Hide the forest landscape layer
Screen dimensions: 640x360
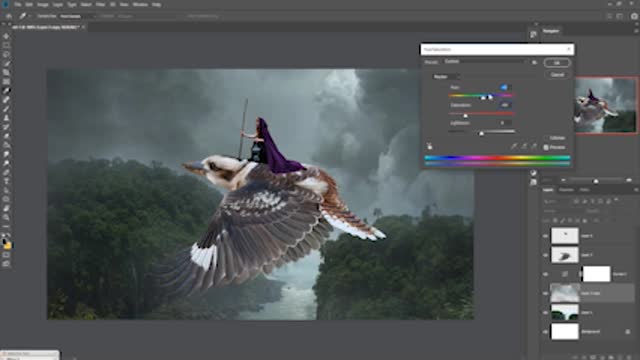pyautogui.click(x=545, y=313)
